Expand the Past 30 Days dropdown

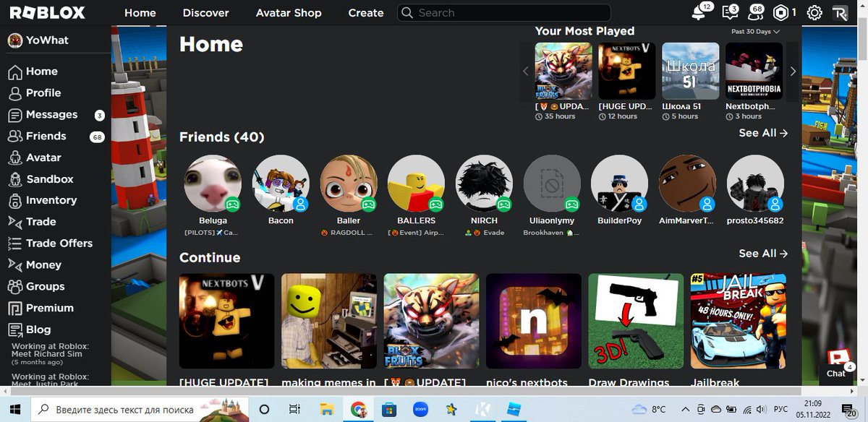click(755, 31)
